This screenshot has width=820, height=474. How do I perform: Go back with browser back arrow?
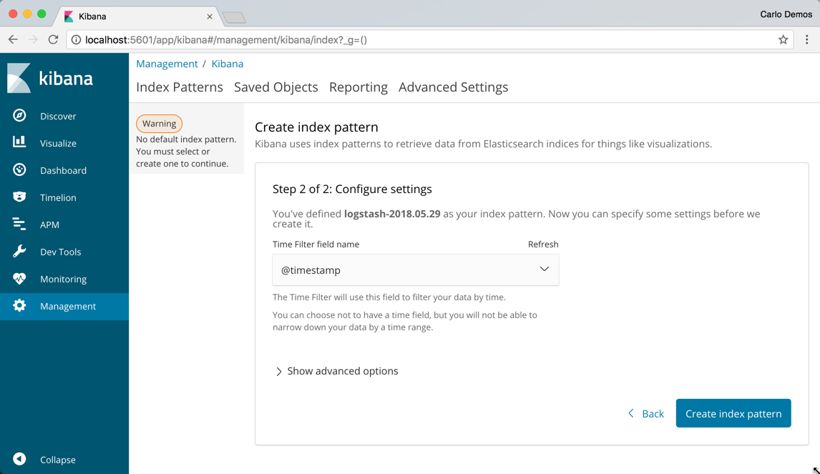13,40
